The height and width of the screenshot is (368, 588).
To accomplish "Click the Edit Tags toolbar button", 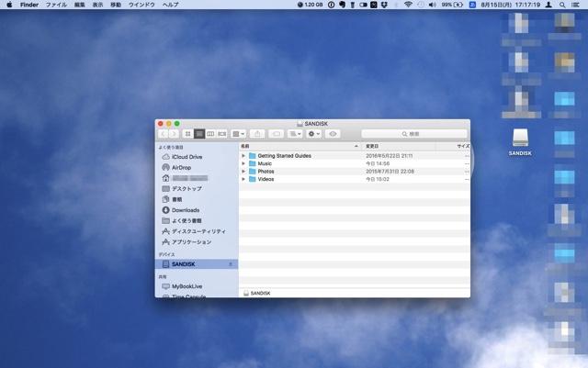I will [277, 134].
